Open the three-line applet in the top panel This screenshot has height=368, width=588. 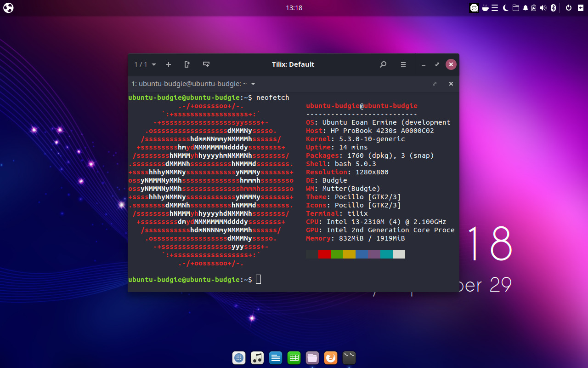coord(495,8)
